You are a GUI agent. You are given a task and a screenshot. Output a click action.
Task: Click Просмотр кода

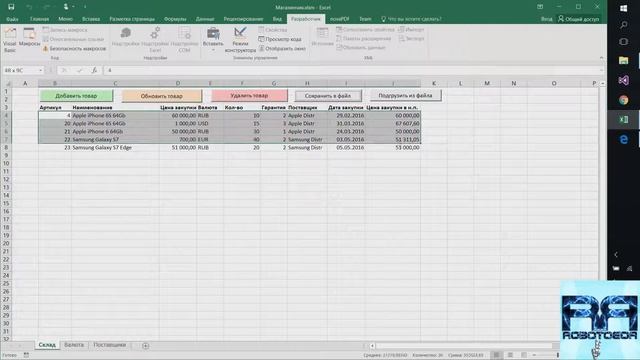(280, 39)
